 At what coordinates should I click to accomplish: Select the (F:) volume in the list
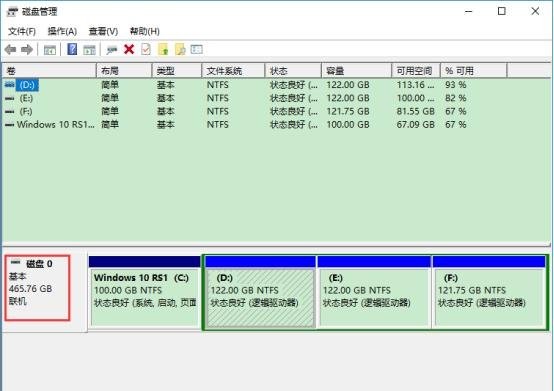pos(26,112)
